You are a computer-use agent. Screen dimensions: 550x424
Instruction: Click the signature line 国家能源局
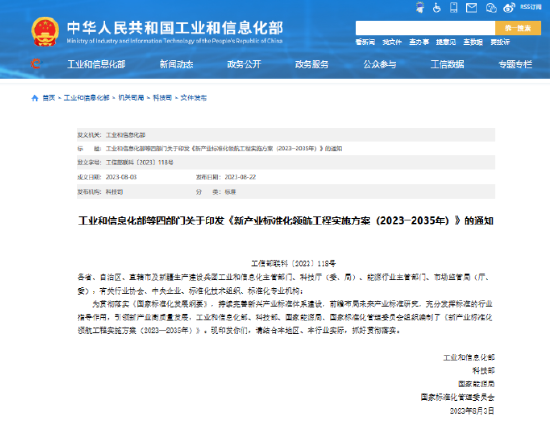(476, 384)
